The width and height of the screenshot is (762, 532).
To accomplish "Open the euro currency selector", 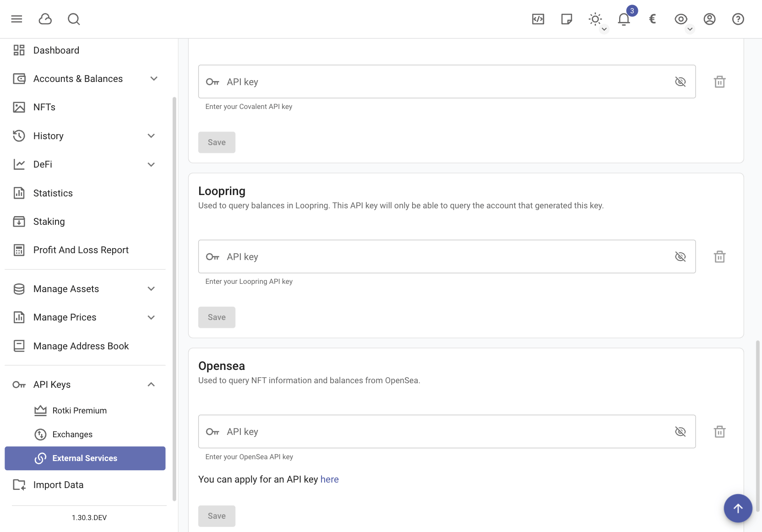I will (x=653, y=19).
